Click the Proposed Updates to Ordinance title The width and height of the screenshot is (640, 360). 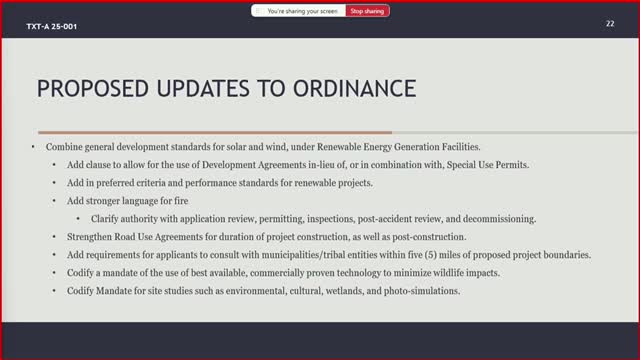[227, 89]
